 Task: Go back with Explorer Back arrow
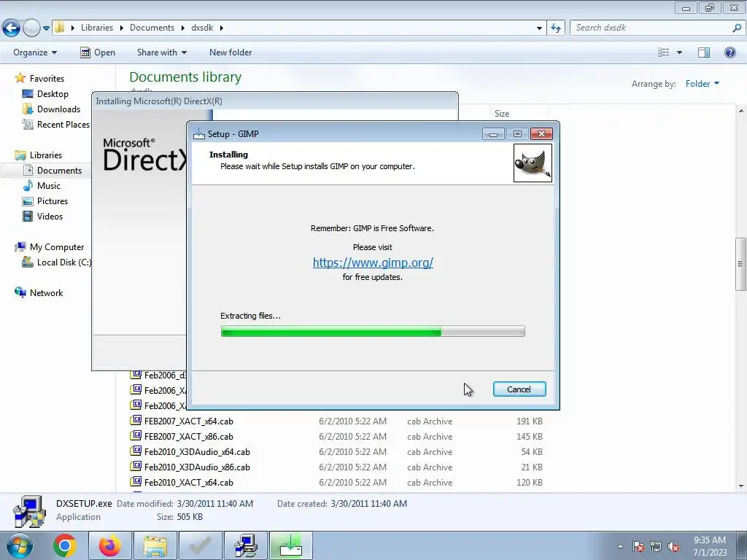[12, 28]
